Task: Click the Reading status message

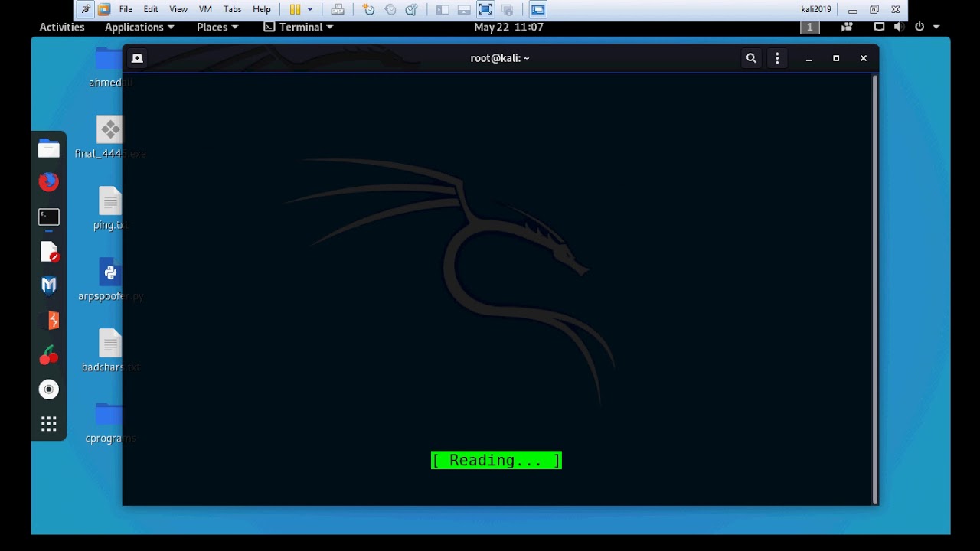Action: click(496, 460)
